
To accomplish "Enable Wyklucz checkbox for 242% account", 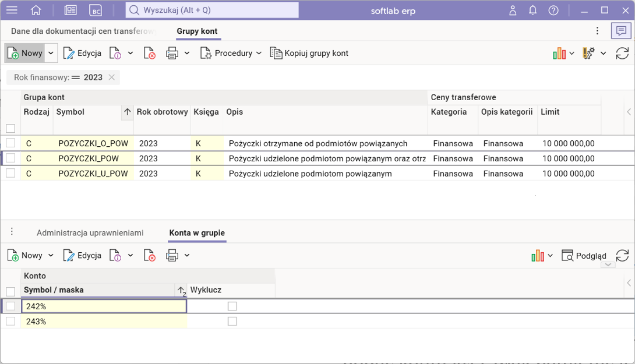I will (x=232, y=306).
